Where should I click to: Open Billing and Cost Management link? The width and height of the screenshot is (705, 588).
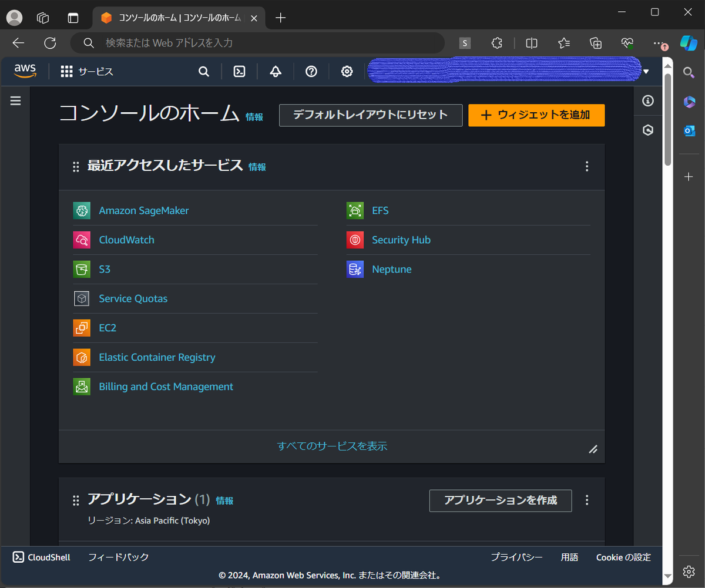pos(166,387)
